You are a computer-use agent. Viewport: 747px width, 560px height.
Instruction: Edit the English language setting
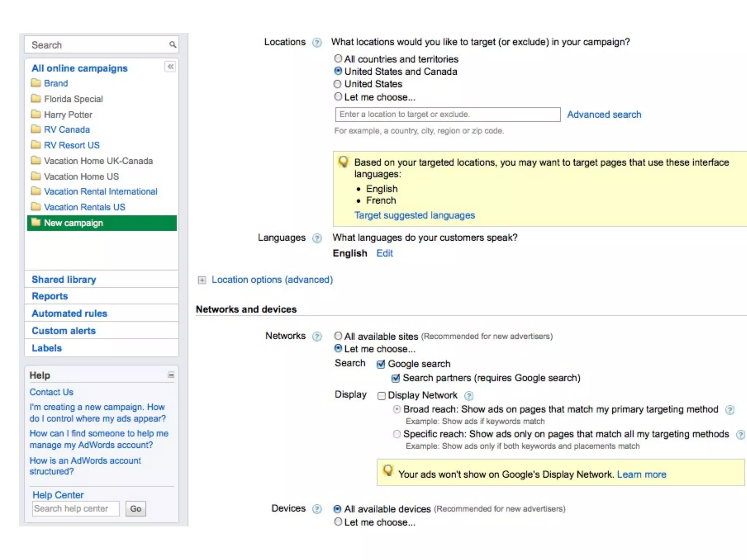(384, 253)
